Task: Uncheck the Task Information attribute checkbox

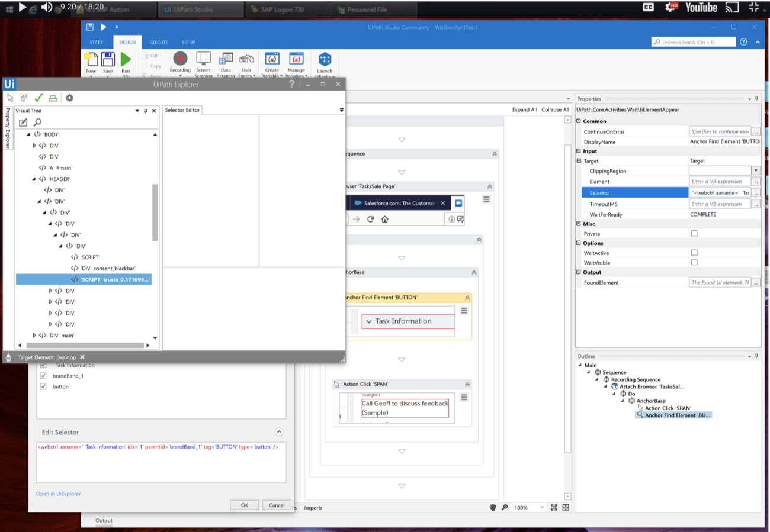Action: [x=43, y=365]
